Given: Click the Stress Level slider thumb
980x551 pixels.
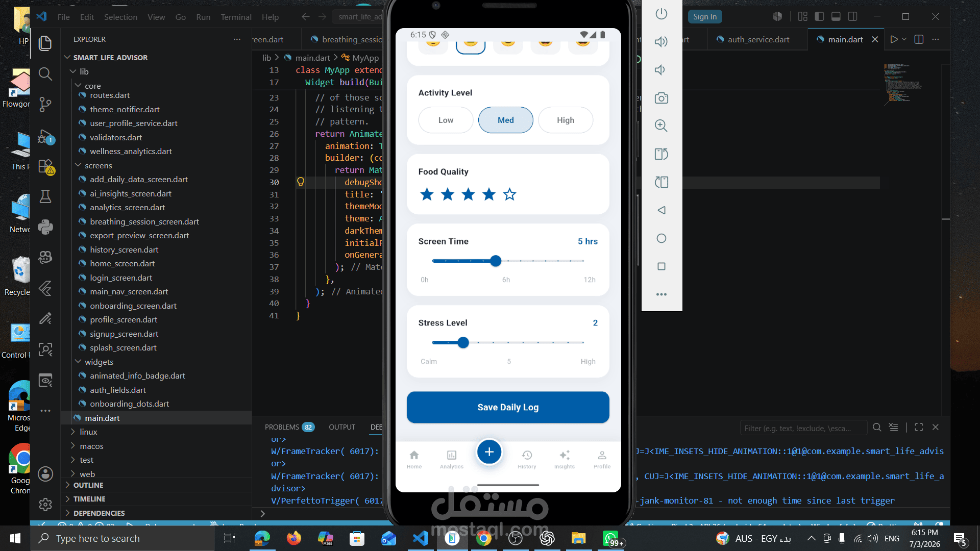Looking at the screenshot, I should 463,343.
